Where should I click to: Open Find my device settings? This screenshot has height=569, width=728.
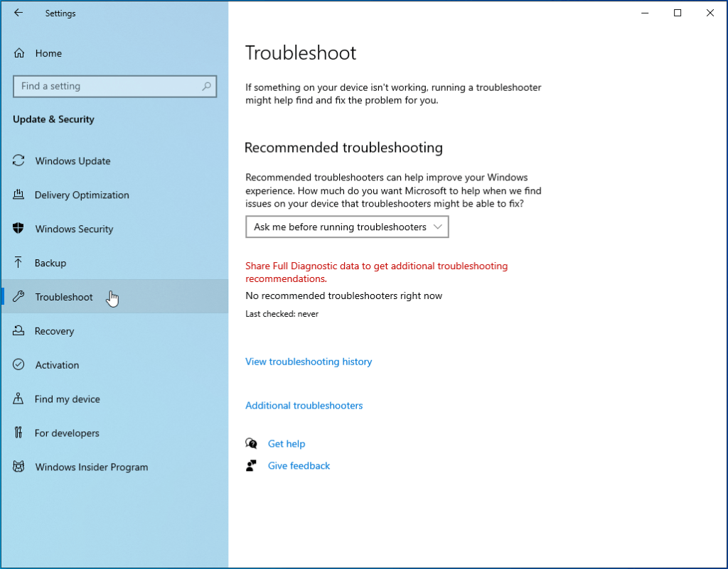(x=18, y=399)
